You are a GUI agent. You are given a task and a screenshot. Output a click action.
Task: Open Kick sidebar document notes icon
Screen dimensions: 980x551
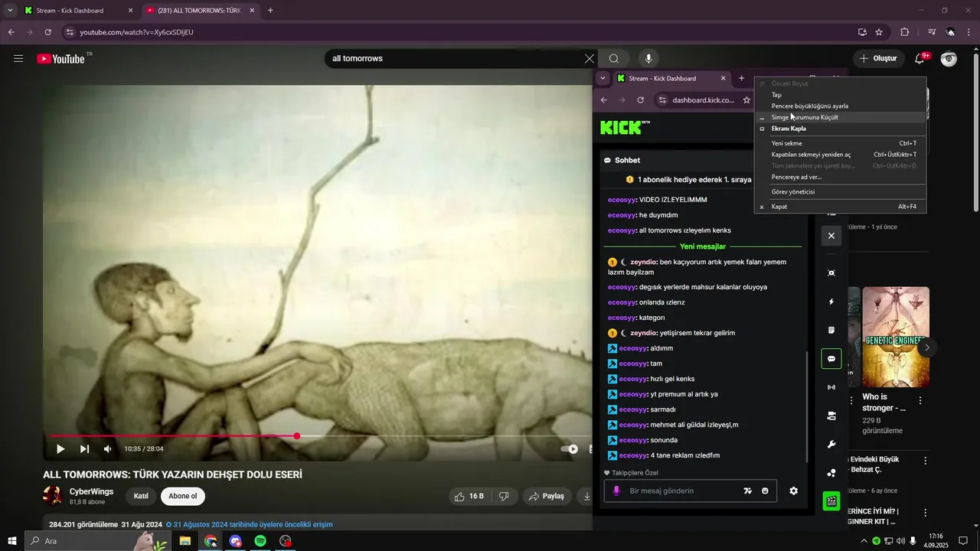(831, 331)
